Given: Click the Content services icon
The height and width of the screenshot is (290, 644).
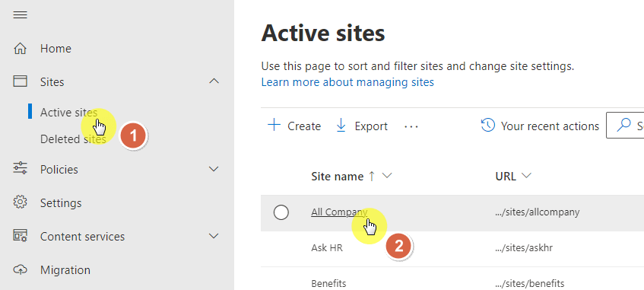Looking at the screenshot, I should (20, 236).
